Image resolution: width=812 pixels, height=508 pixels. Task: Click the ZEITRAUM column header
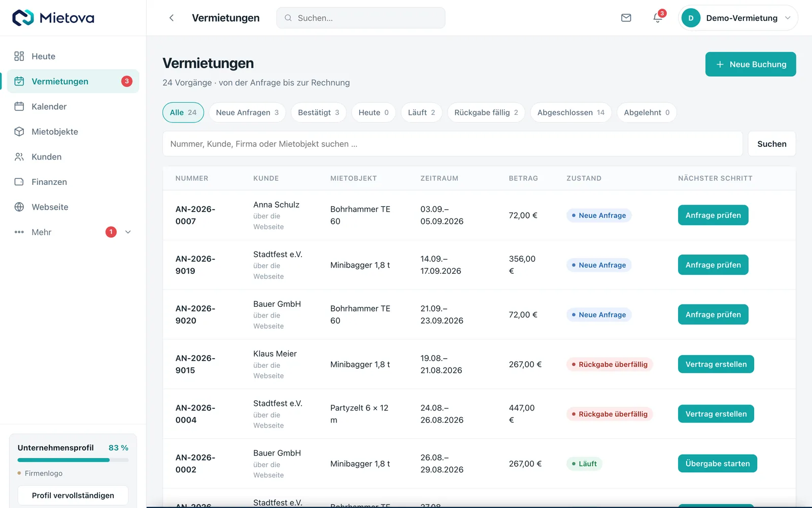click(439, 178)
